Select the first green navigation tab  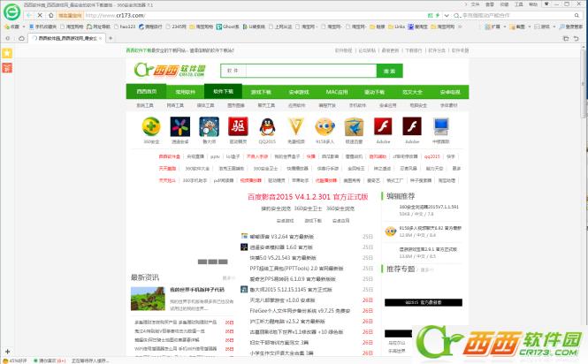pyautogui.click(x=146, y=92)
